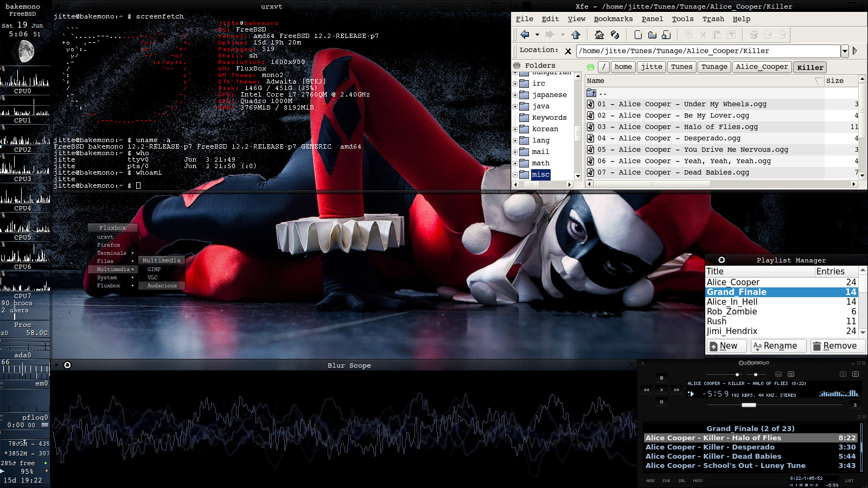Clear the Location field with X icon

(x=568, y=51)
